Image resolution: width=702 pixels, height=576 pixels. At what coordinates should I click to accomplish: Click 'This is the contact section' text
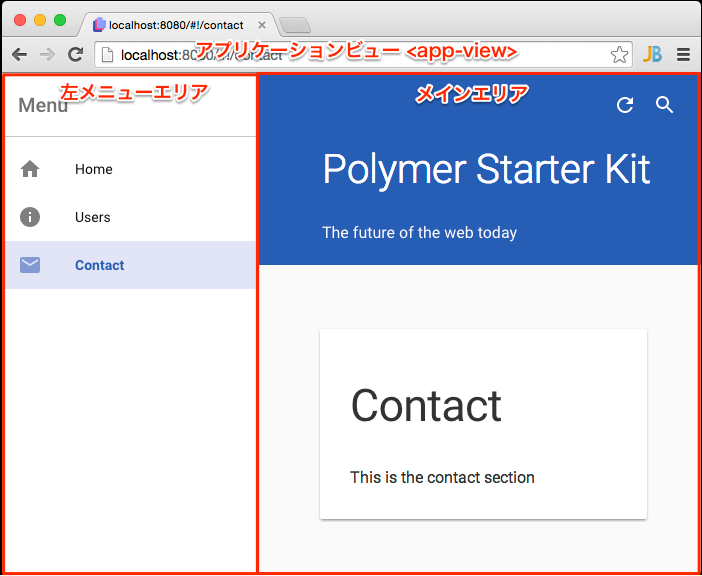442,477
